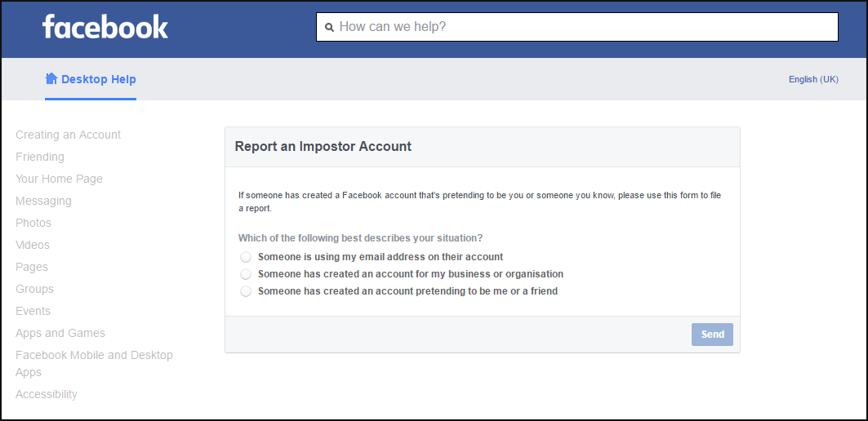
Task: Select 'Someone is using my email address' option
Action: coord(246,257)
